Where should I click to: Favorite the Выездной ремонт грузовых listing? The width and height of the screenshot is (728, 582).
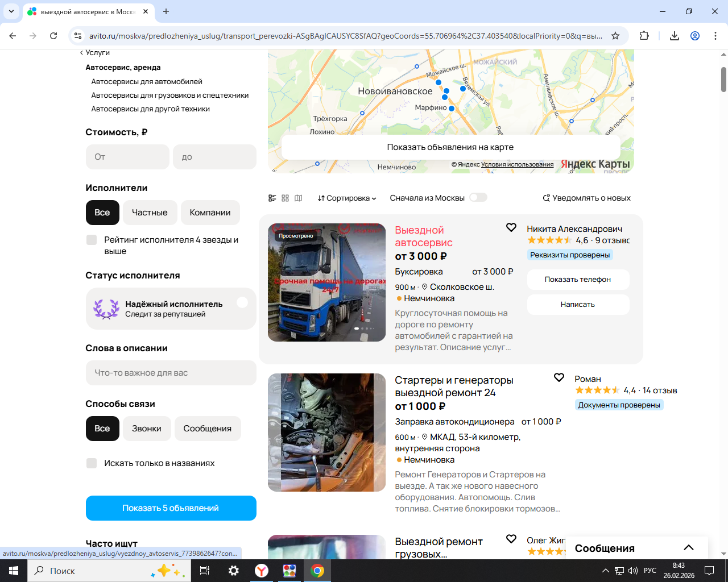coord(511,539)
